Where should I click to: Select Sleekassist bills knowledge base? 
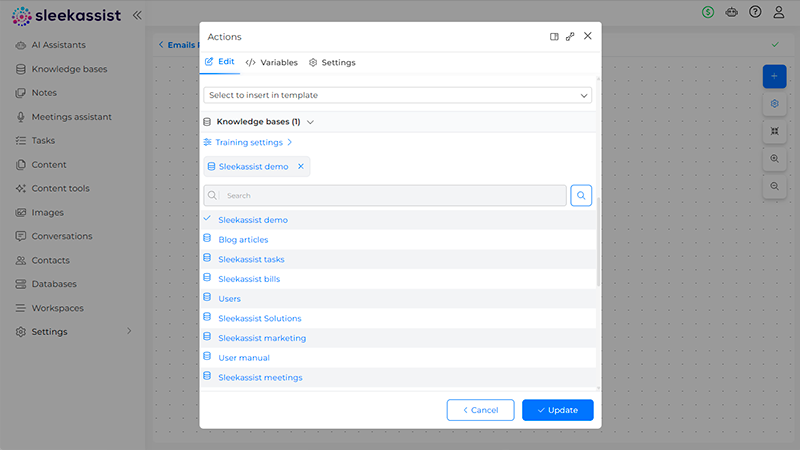pyautogui.click(x=398, y=279)
